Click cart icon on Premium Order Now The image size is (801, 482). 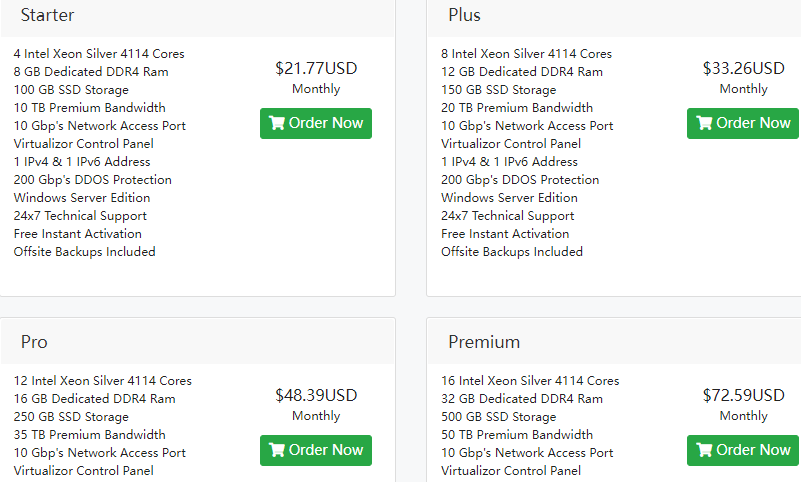(704, 451)
